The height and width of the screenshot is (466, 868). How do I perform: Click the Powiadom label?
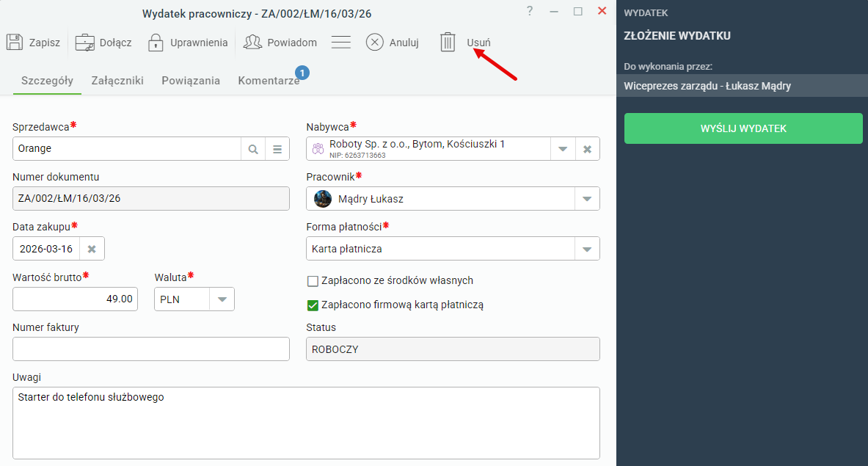[292, 43]
